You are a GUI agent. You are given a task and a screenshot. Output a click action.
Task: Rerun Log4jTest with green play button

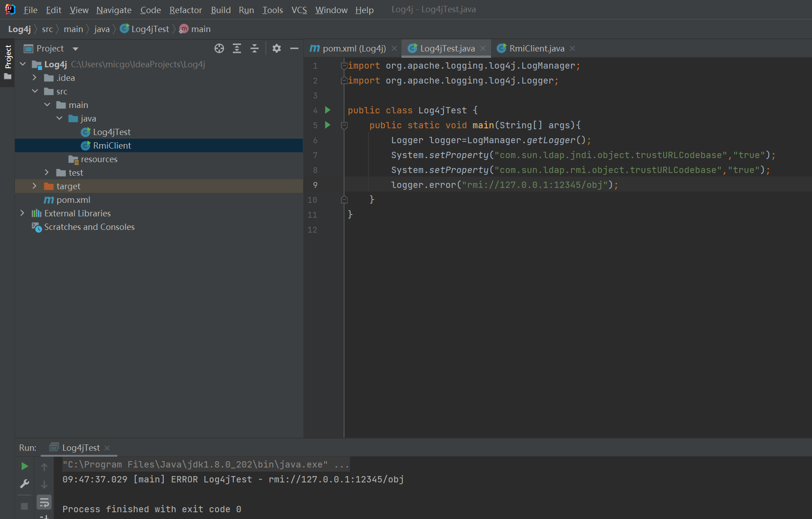pyautogui.click(x=25, y=466)
